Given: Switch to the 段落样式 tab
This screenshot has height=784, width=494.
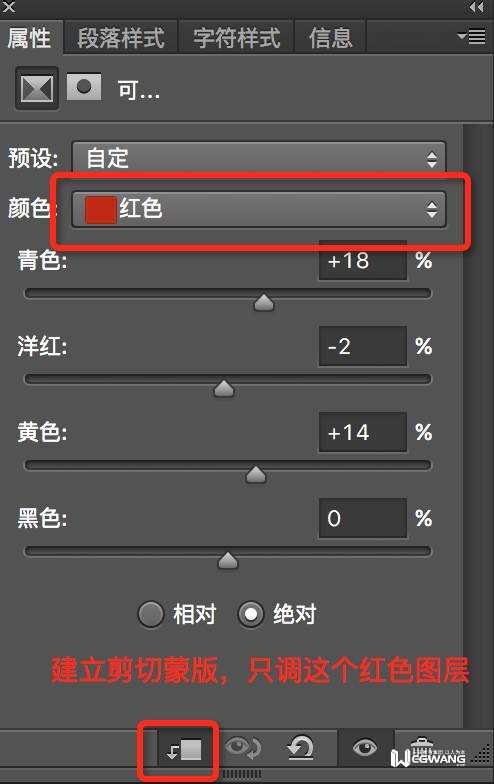Looking at the screenshot, I should tap(121, 38).
